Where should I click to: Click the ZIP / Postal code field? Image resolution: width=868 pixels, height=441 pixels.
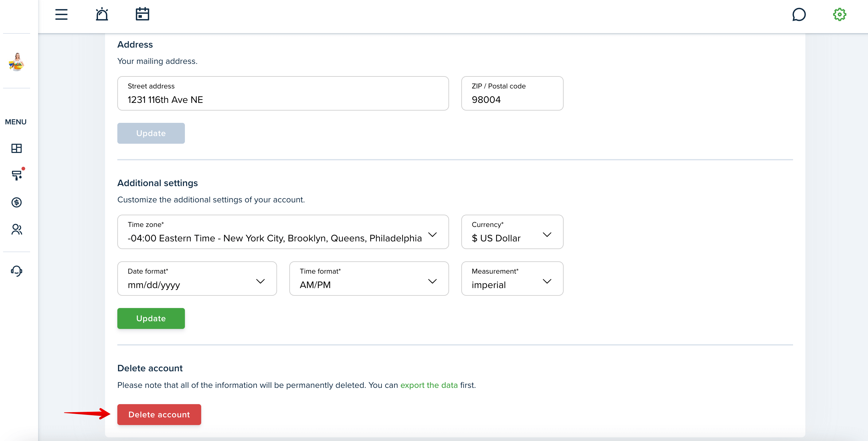(512, 93)
